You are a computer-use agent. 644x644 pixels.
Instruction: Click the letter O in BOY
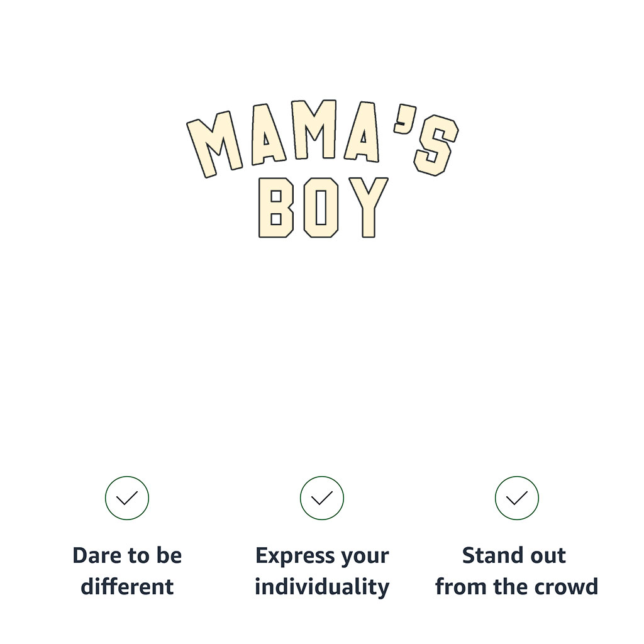(321, 208)
